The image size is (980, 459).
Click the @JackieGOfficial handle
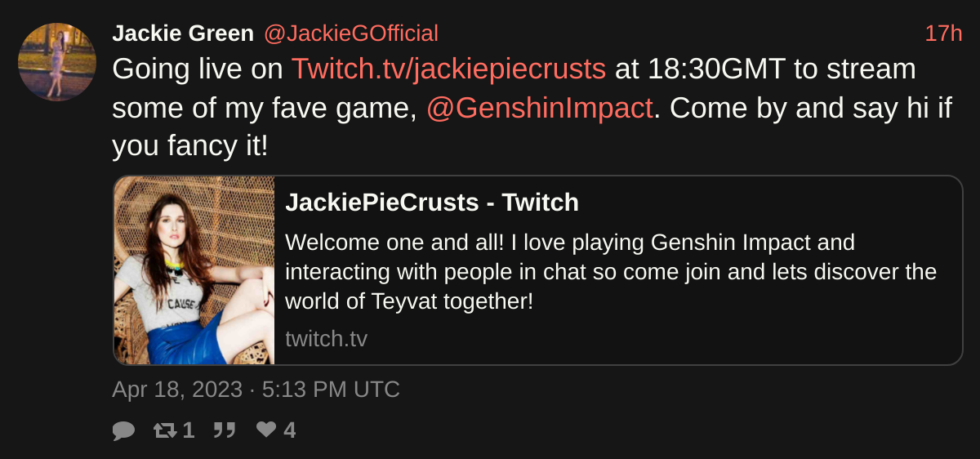pos(350,33)
